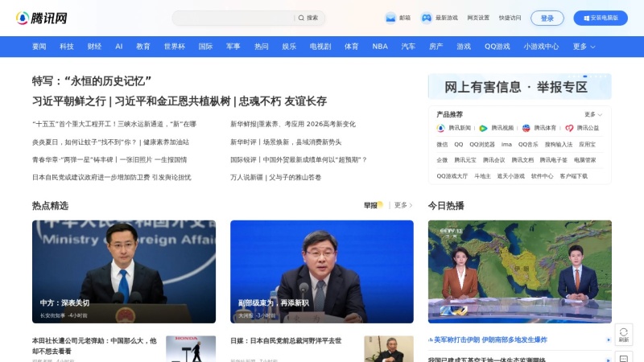Play the 今日热播 CCTV video thumbnail
Viewport: 644px width, 362px height.
coord(519,272)
